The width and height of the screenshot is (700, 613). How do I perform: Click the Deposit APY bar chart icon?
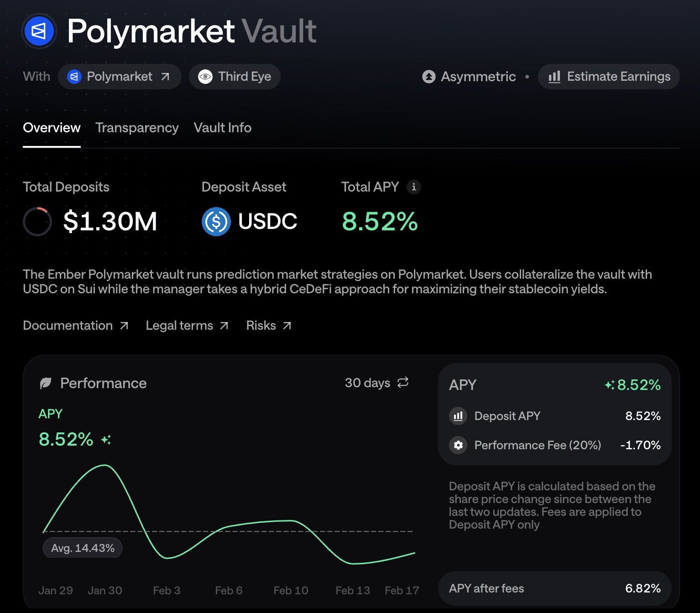coord(458,416)
